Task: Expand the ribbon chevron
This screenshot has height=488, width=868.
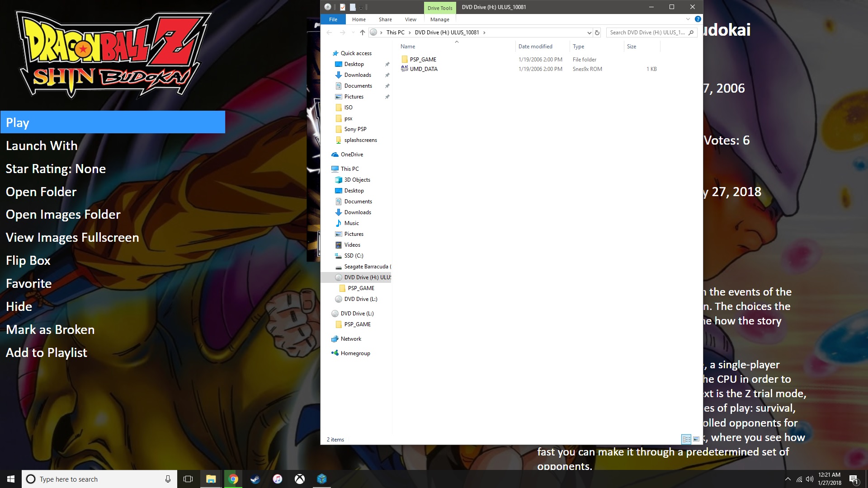Action: click(x=688, y=19)
